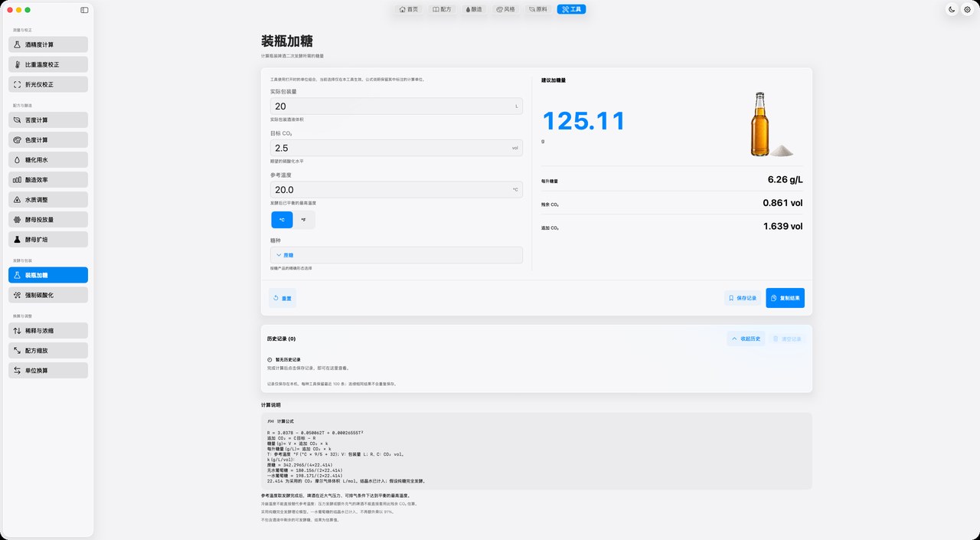The height and width of the screenshot is (540, 980).
Task: Open the 酵母投放量 tool
Action: [48, 220]
